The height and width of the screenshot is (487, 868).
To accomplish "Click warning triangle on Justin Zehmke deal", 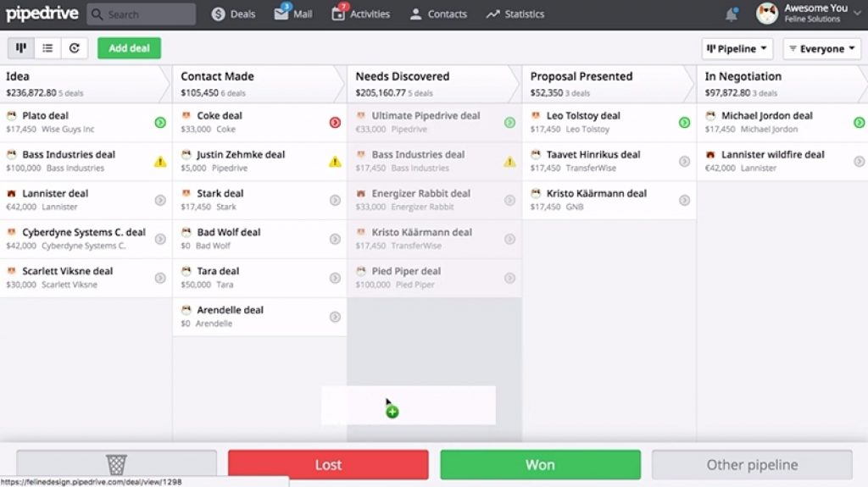I will click(x=335, y=161).
